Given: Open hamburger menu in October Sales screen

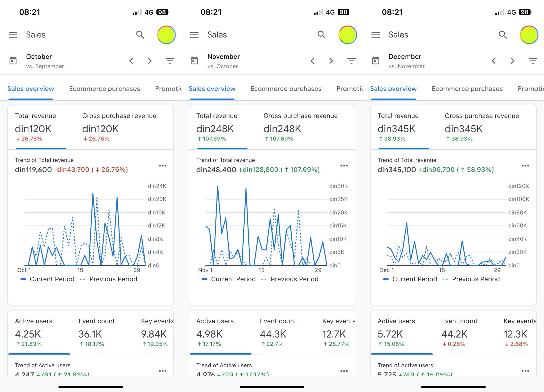Looking at the screenshot, I should pos(13,35).
